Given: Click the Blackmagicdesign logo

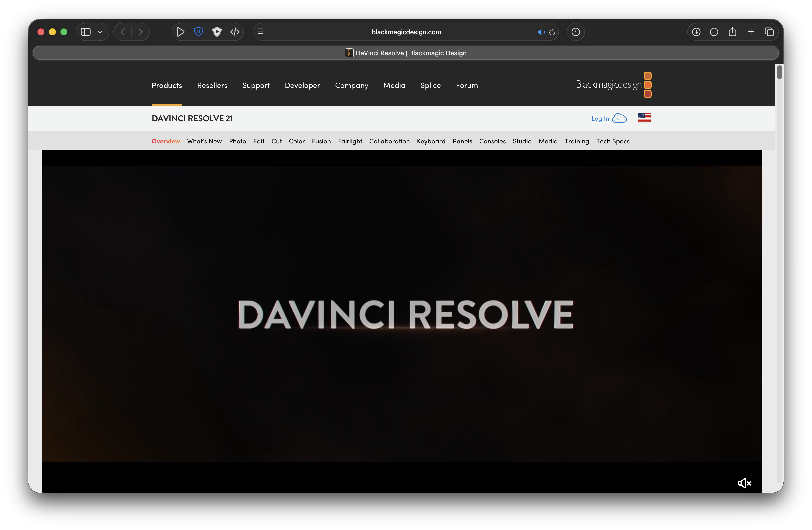Looking at the screenshot, I should (614, 85).
